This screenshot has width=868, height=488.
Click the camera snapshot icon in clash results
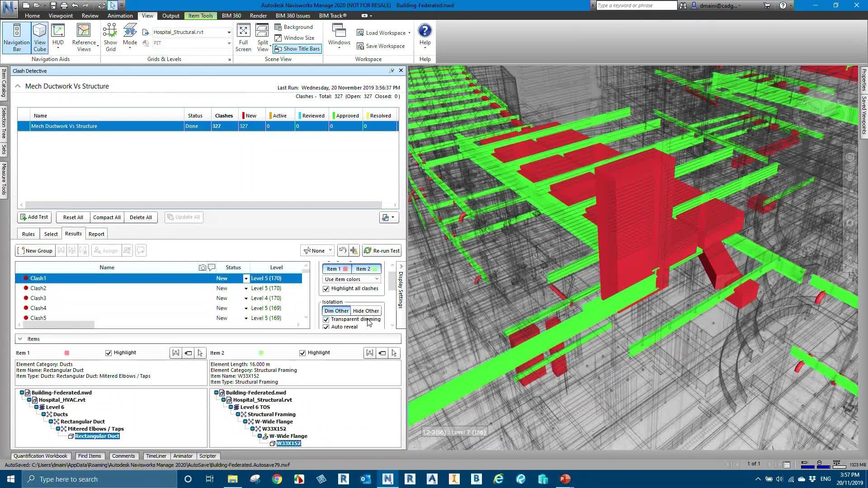pyautogui.click(x=202, y=267)
